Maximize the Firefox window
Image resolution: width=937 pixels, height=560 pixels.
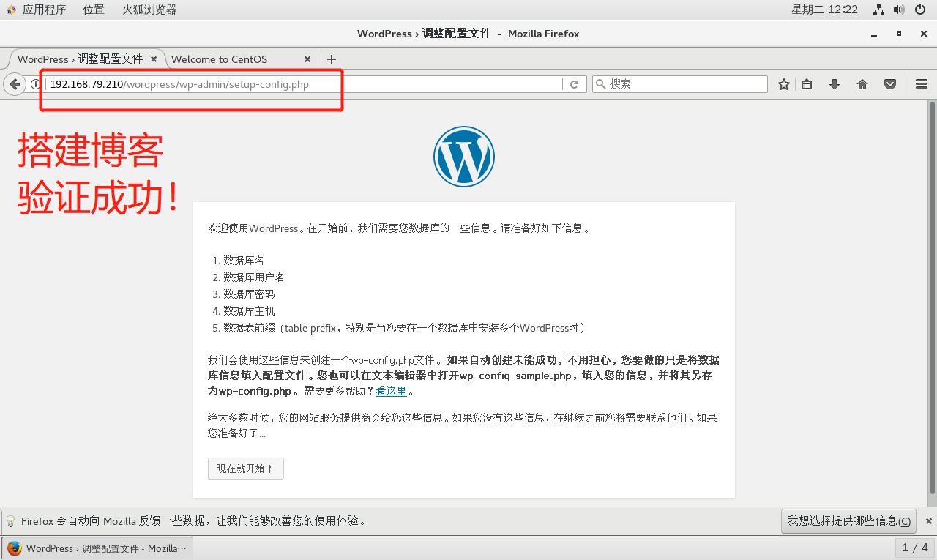(899, 34)
